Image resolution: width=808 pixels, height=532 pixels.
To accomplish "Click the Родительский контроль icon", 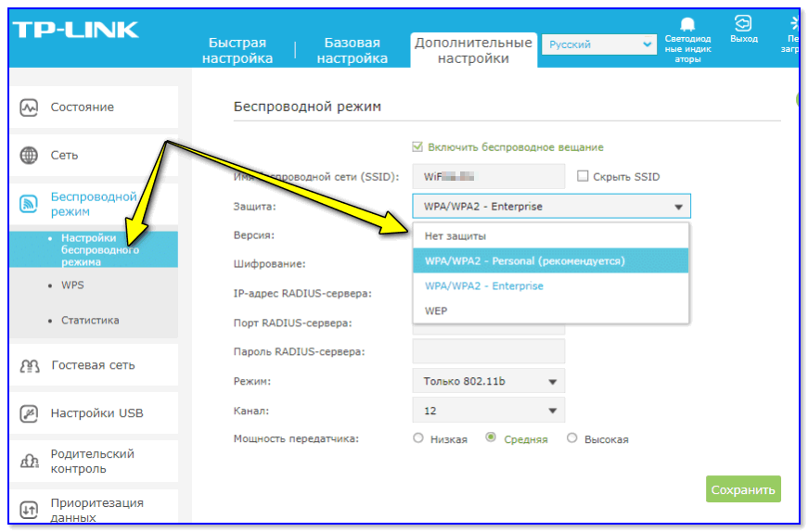I will coord(30,461).
